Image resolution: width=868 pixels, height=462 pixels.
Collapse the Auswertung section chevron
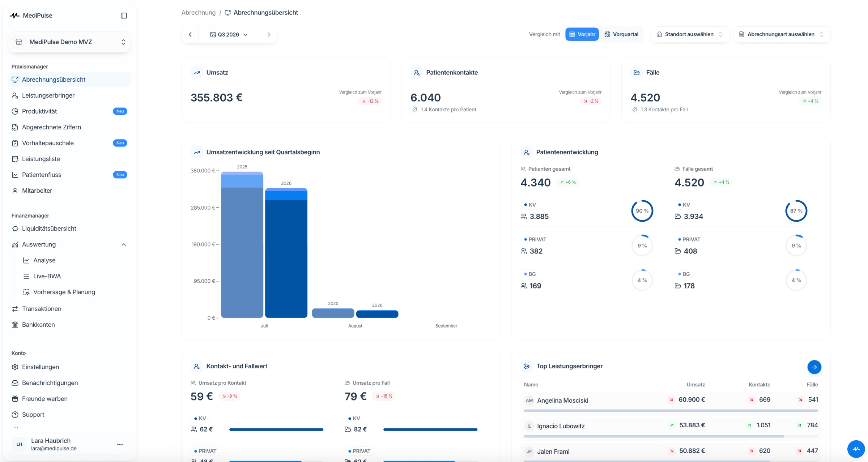coord(124,245)
